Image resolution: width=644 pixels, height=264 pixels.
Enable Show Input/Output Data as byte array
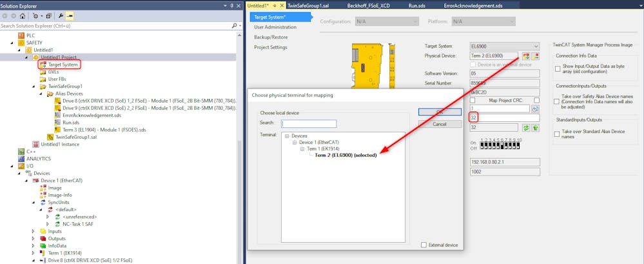(558, 68)
